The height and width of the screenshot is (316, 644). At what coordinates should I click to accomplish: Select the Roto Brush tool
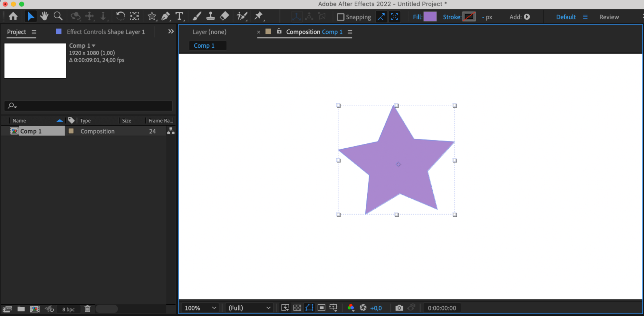tap(242, 16)
